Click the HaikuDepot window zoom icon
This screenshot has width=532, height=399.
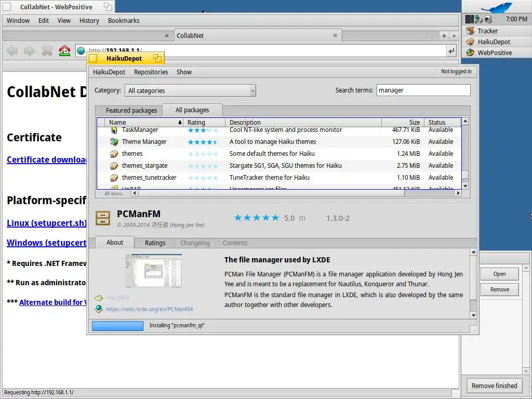pyautogui.click(x=157, y=58)
